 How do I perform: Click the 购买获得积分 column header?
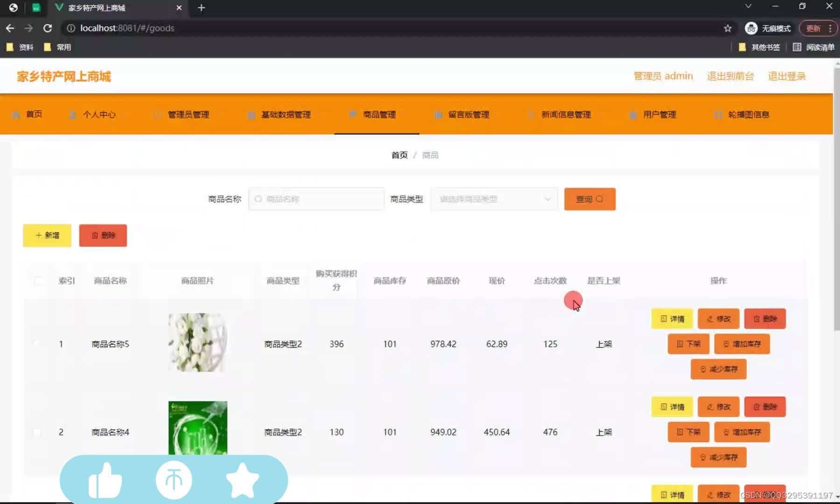[x=336, y=280]
